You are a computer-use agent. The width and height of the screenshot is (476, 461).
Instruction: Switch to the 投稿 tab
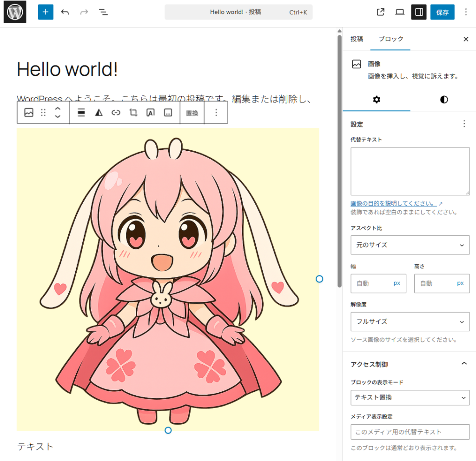[x=357, y=39]
